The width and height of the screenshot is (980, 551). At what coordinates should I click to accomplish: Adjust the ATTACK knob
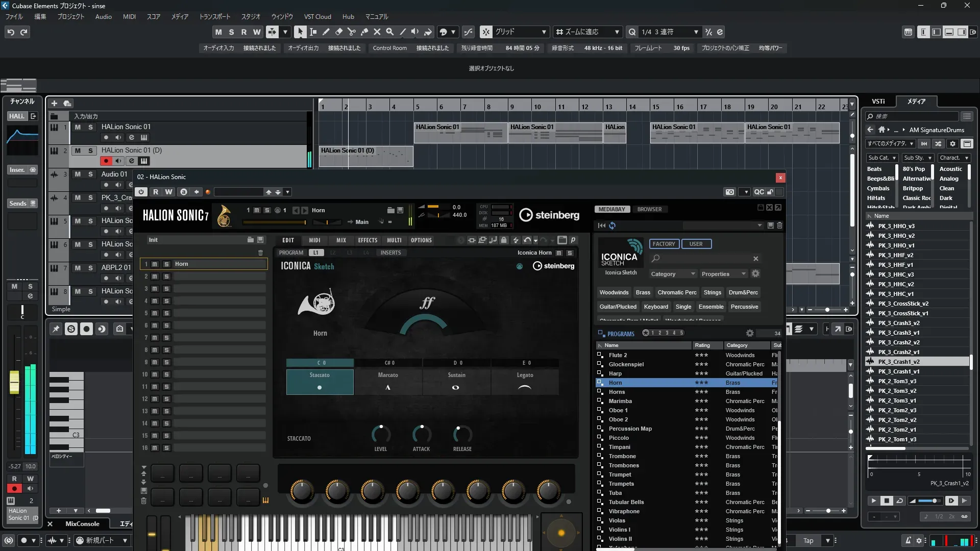[421, 434]
